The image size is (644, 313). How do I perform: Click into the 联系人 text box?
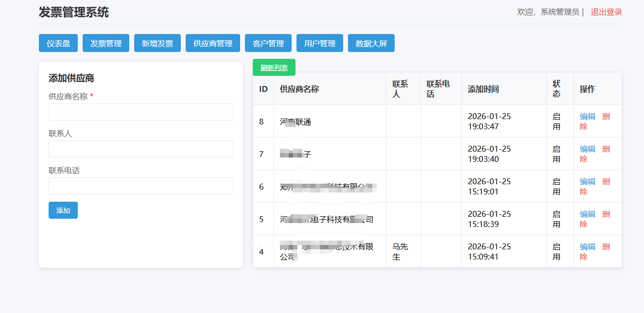141,149
